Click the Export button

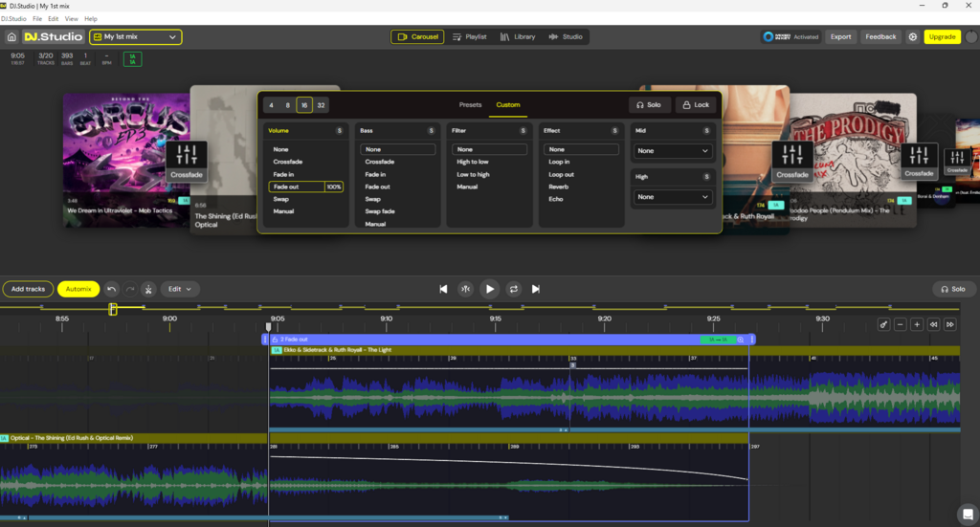click(840, 37)
